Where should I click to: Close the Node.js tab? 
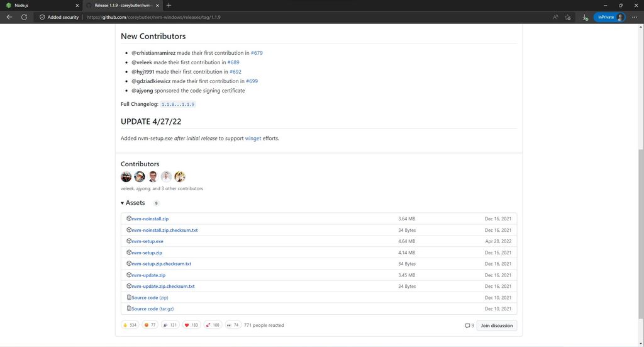coord(77,5)
